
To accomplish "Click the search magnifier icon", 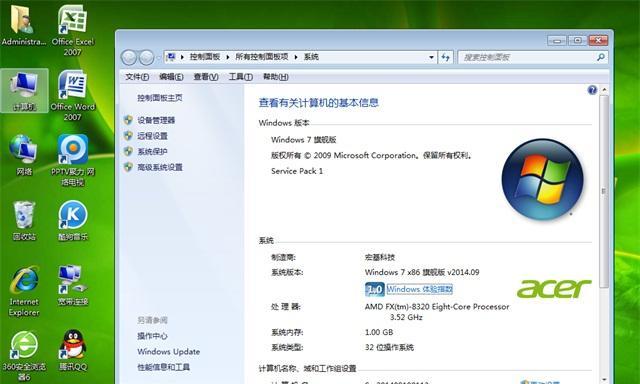I will pyautogui.click(x=600, y=57).
